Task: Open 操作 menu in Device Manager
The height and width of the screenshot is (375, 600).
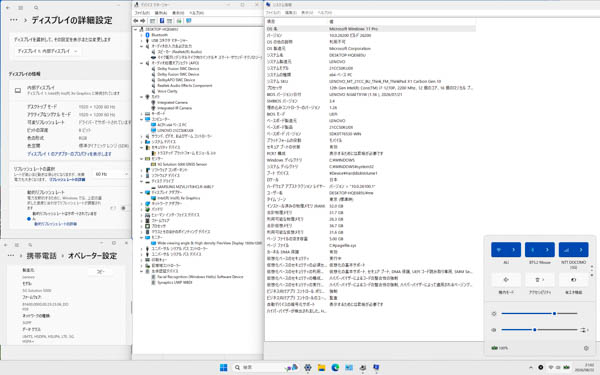Action: pyautogui.click(x=161, y=13)
